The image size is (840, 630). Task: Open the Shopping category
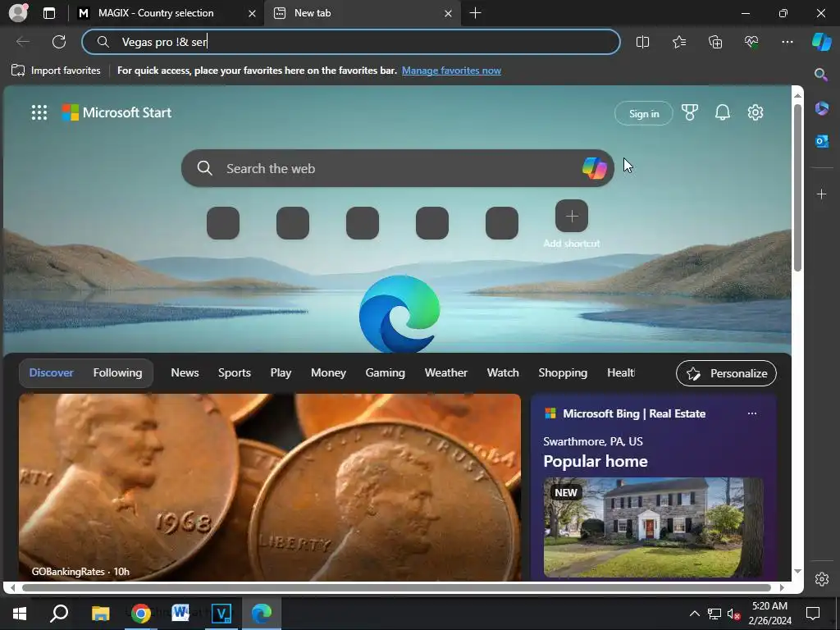(x=563, y=373)
